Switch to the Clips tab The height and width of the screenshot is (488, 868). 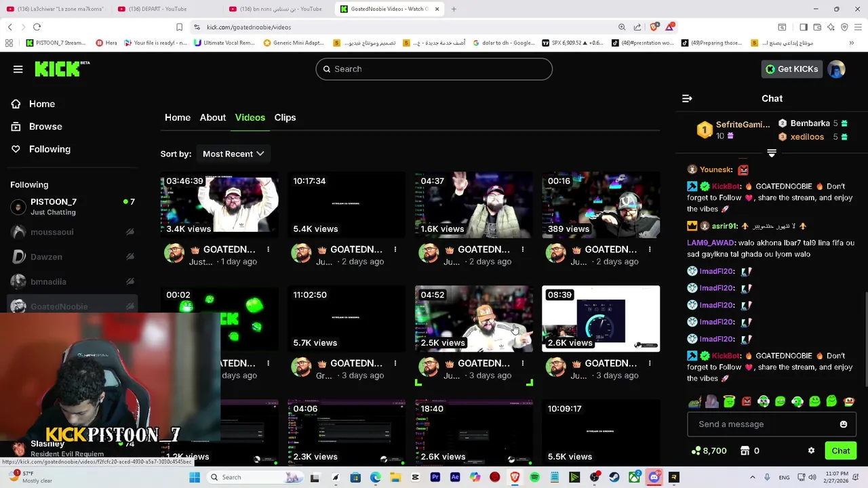(285, 117)
